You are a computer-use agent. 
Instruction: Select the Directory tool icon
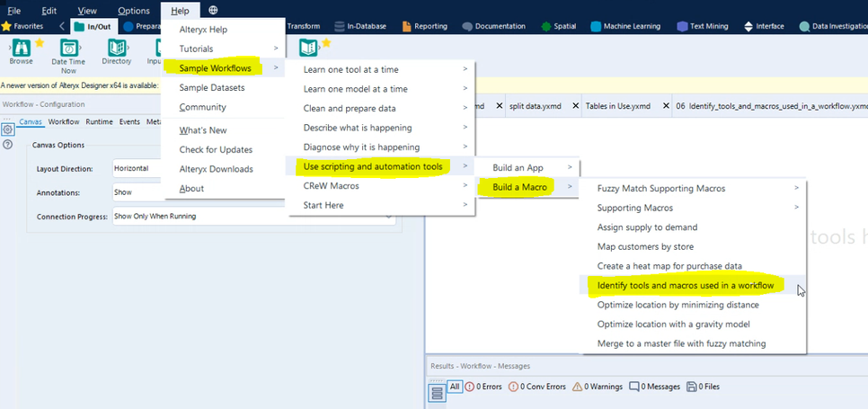tap(116, 48)
